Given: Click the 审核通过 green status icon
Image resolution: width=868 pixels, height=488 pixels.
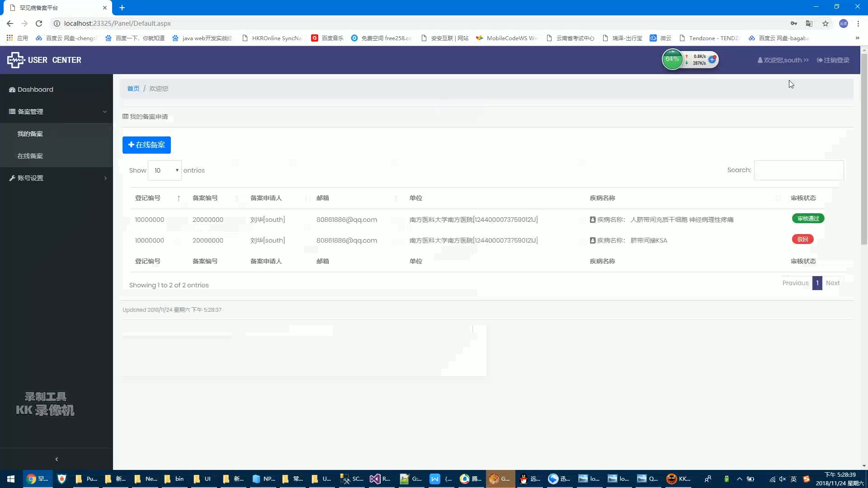Looking at the screenshot, I should click(807, 218).
